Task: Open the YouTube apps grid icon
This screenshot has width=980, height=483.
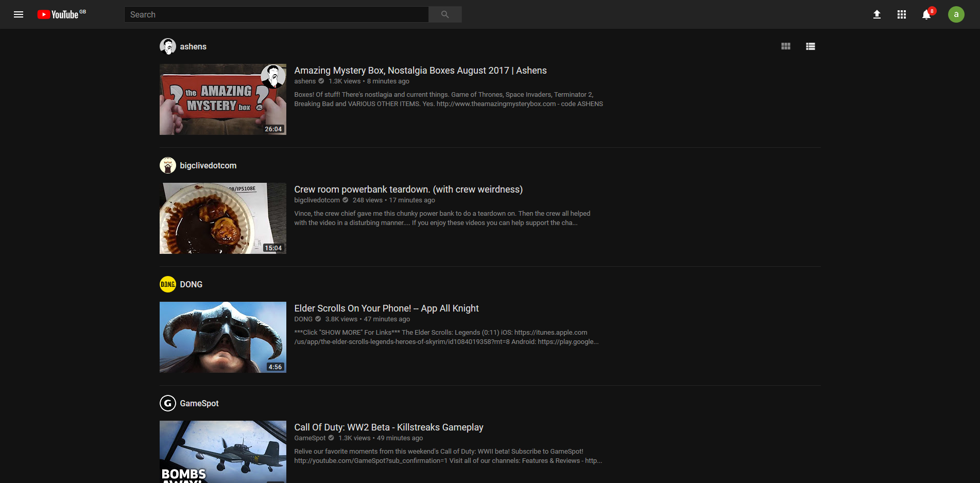Action: point(902,14)
